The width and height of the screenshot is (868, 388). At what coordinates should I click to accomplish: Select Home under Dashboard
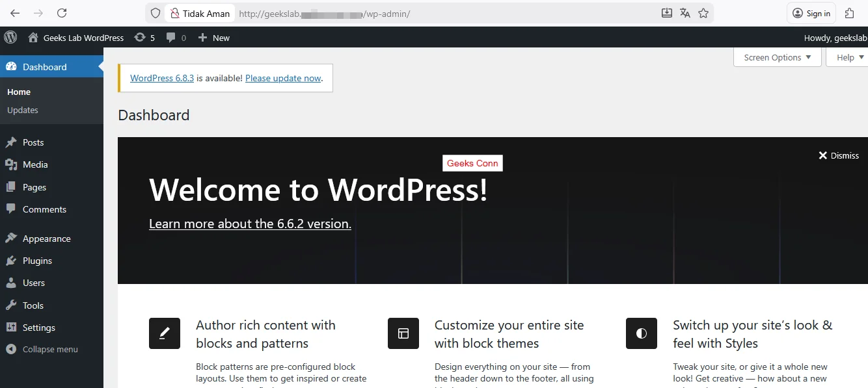pyautogui.click(x=18, y=92)
